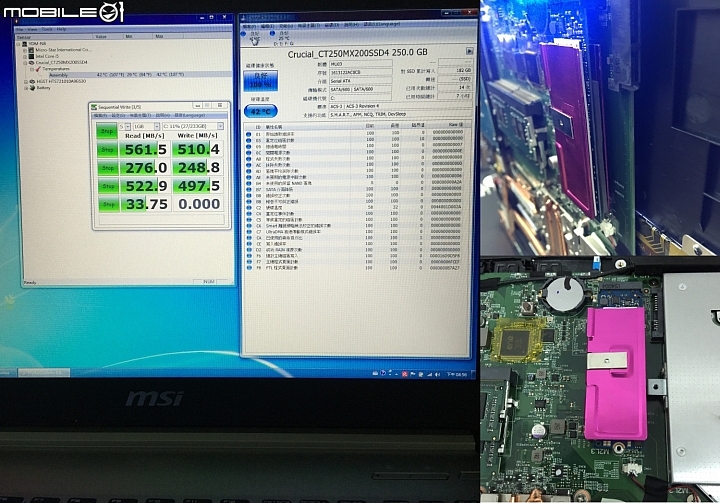Stop the test on the 33.75 row
Image resolution: width=720 pixels, height=503 pixels.
tap(107, 204)
